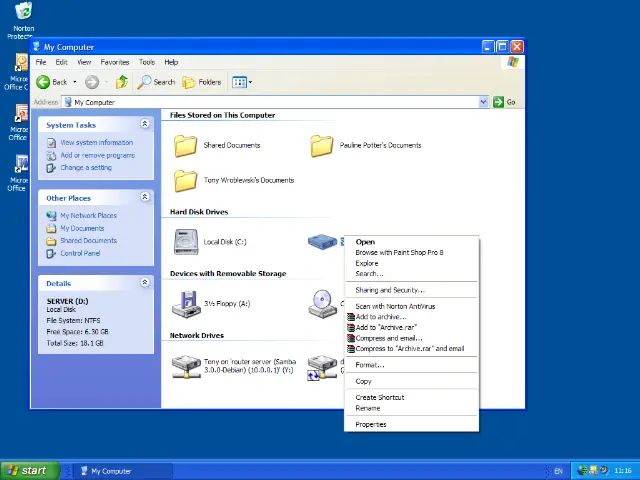Collapse the Other Places panel
Viewport: 640px width, 480px height.
(x=145, y=197)
